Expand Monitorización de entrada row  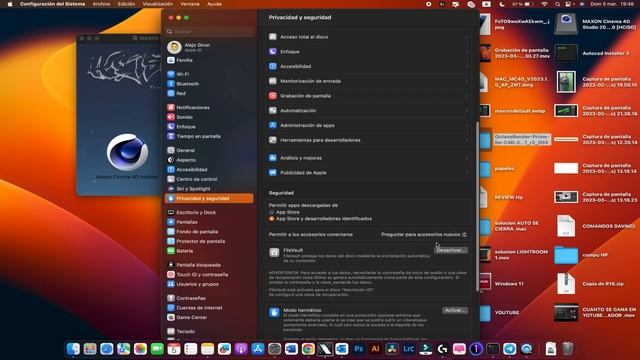[x=368, y=81]
